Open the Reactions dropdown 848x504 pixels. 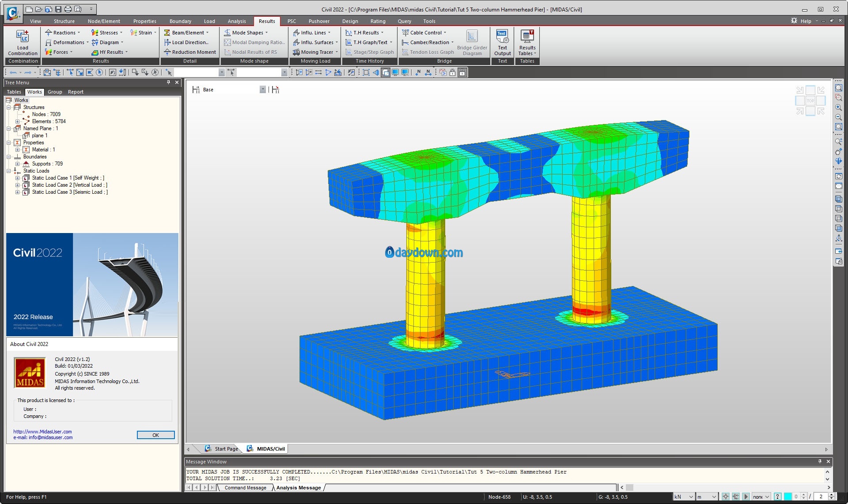pos(62,33)
